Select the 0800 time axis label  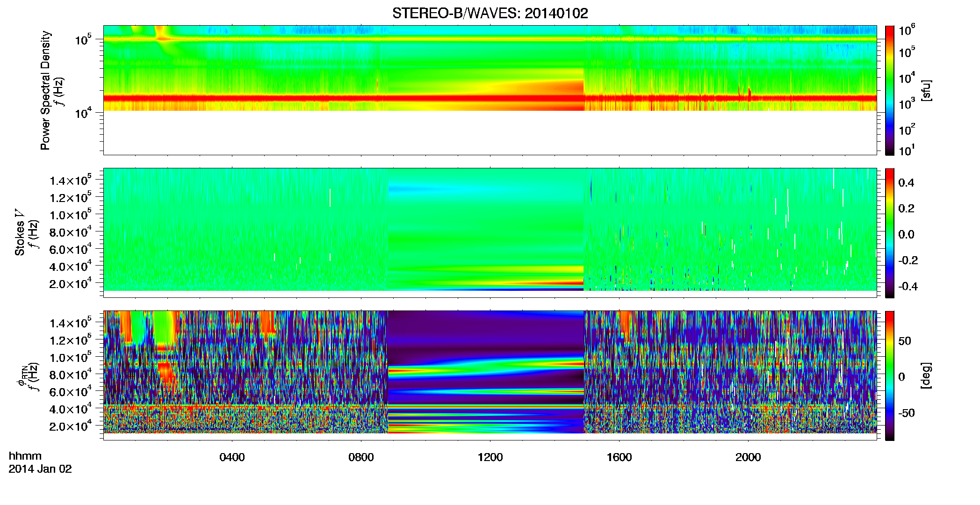pyautogui.click(x=361, y=457)
